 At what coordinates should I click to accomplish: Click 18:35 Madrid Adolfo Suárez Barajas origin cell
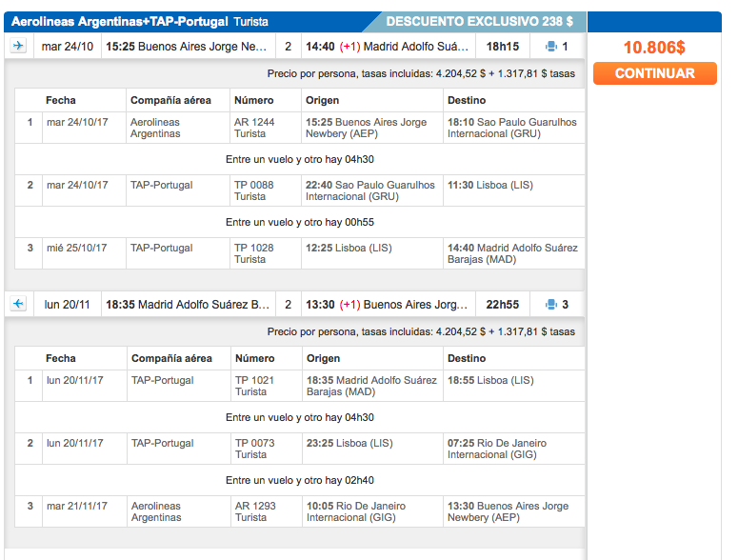pyautogui.click(x=372, y=386)
